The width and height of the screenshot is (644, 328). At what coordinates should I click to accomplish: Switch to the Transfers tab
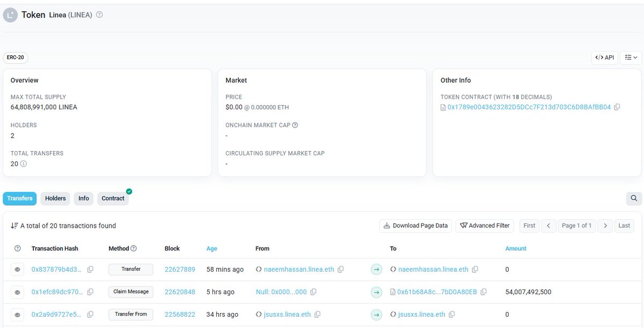click(x=20, y=198)
